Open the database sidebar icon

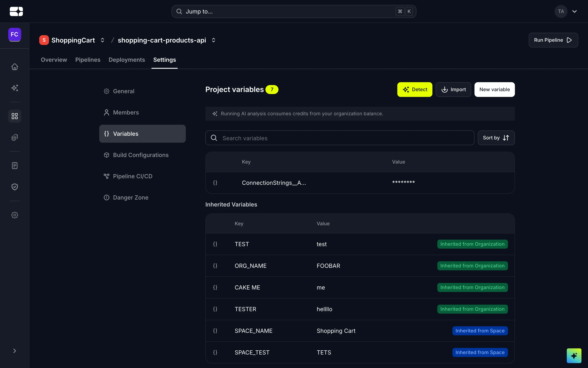[14, 138]
